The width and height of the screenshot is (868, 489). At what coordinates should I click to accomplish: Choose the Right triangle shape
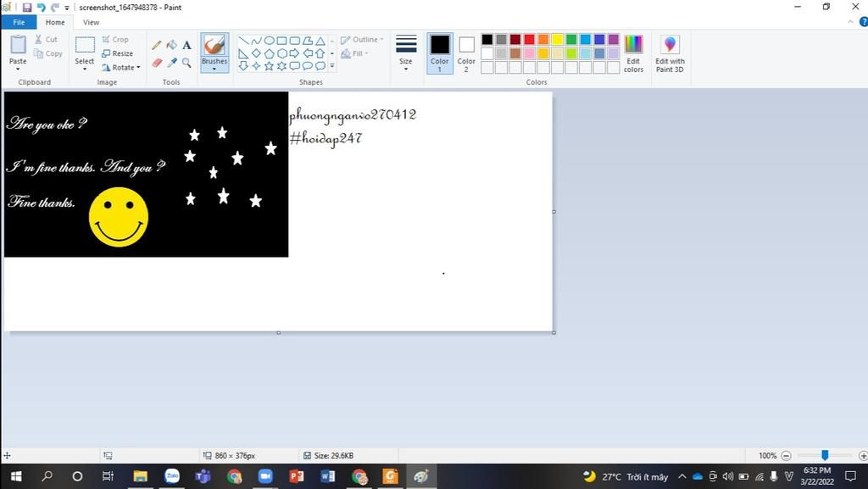[243, 53]
